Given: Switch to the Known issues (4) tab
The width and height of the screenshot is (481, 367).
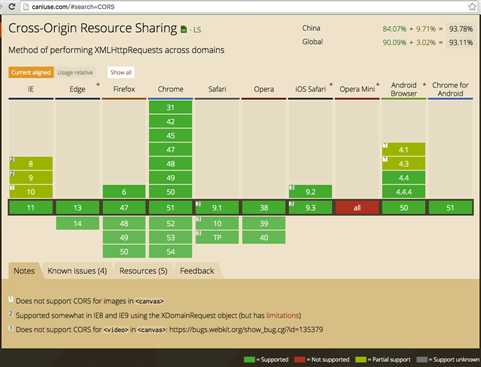Looking at the screenshot, I should (77, 271).
